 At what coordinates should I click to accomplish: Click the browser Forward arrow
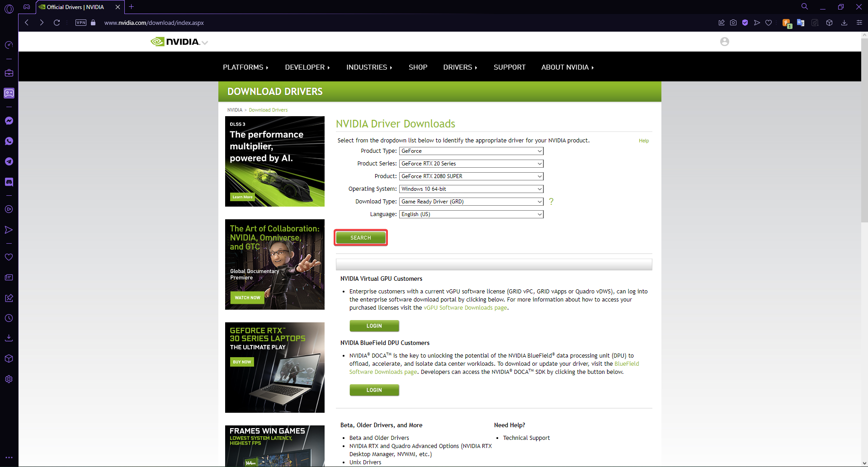(x=42, y=23)
